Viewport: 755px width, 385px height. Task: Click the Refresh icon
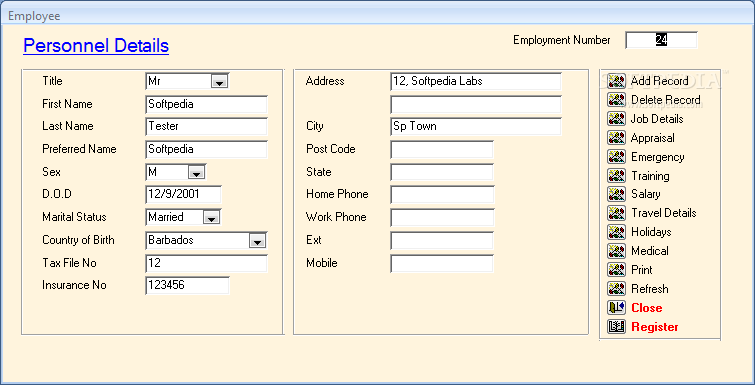click(616, 289)
